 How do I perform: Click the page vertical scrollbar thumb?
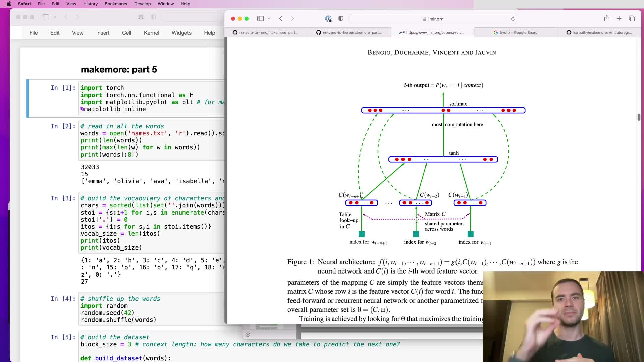point(639,117)
